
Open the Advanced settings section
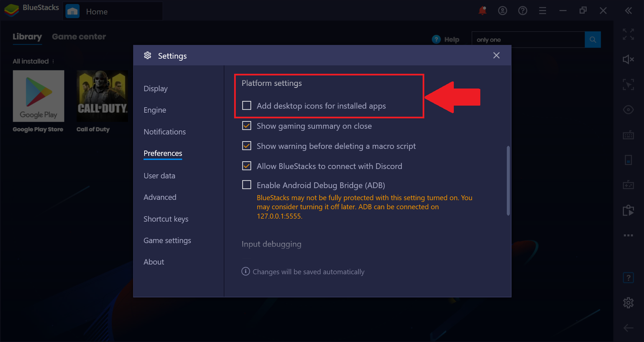coord(160,197)
